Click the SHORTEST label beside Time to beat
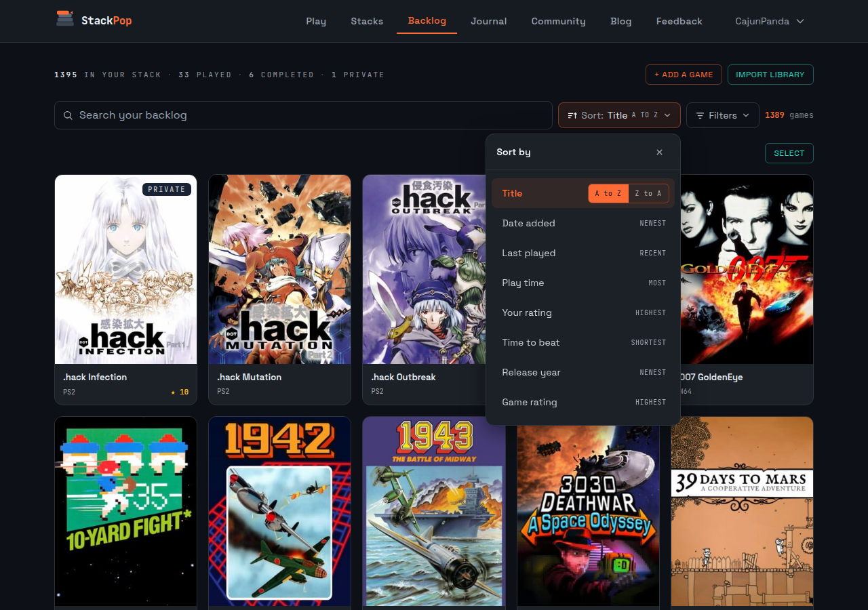 648,343
